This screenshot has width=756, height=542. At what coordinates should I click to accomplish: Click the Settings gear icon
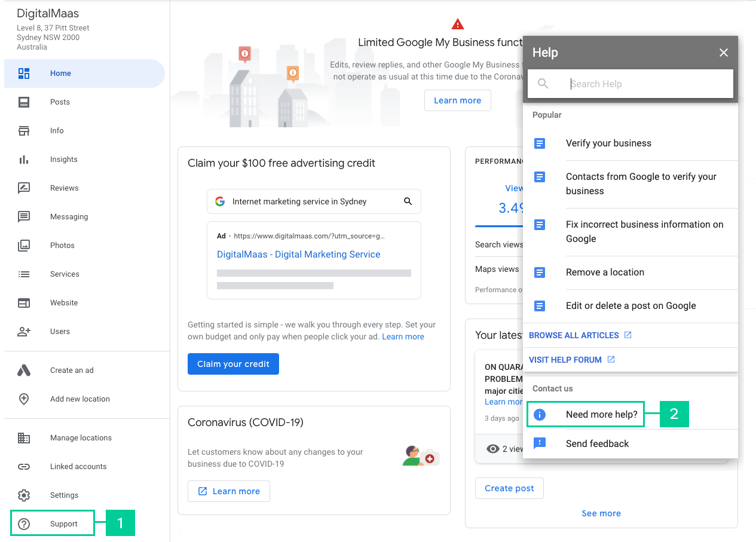[24, 495]
